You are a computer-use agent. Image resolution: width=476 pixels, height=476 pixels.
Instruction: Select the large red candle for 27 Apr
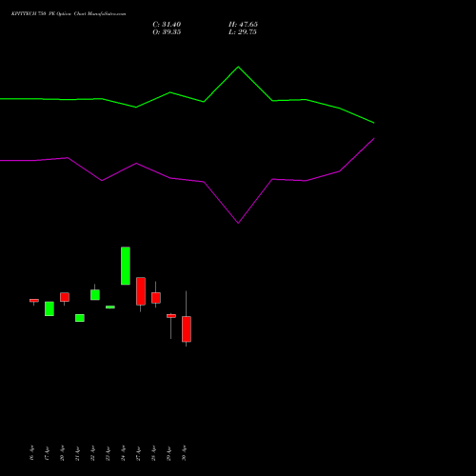(141, 291)
